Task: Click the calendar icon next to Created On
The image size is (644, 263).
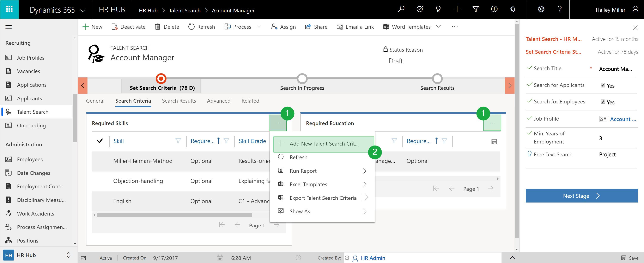Action: tap(220, 258)
